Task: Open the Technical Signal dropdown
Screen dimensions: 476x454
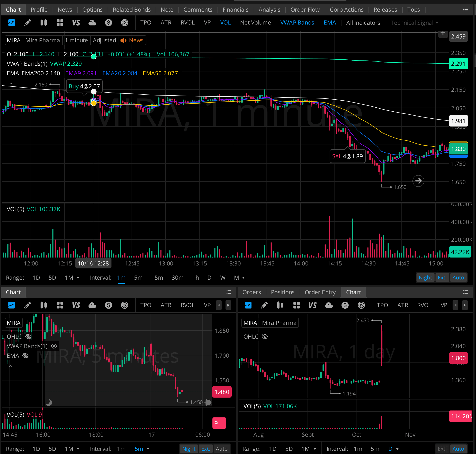Action: 414,22
